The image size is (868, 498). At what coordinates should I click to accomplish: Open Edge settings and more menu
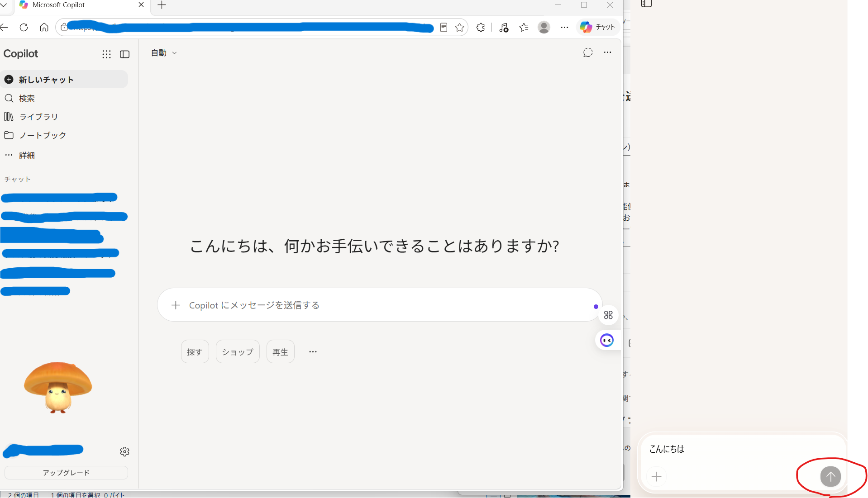point(564,28)
